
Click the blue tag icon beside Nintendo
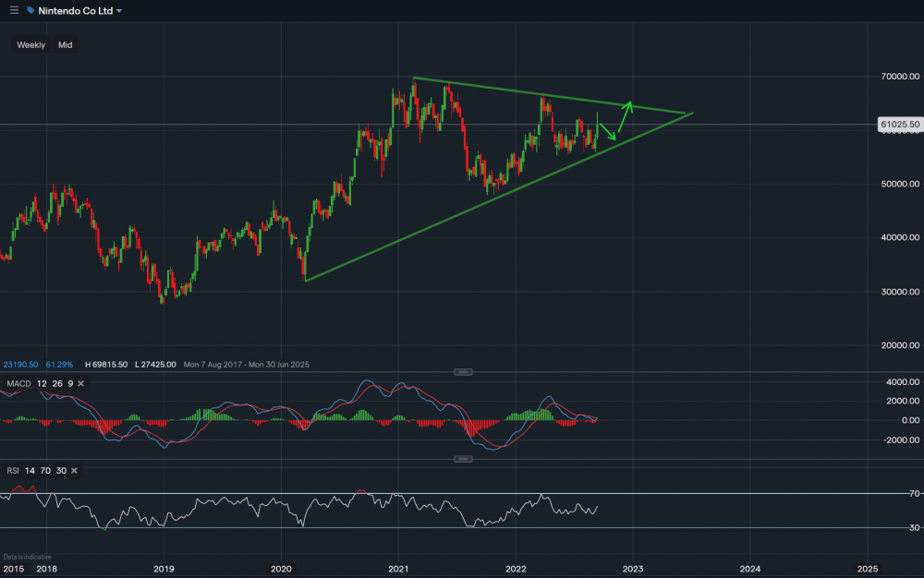tap(30, 11)
